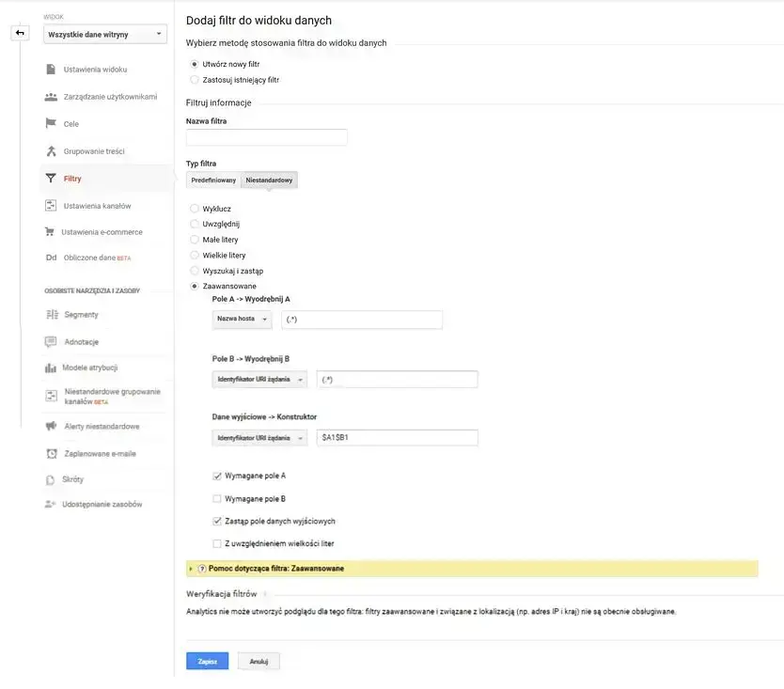The width and height of the screenshot is (784, 689).
Task: Click the Zapisz button
Action: 206,661
